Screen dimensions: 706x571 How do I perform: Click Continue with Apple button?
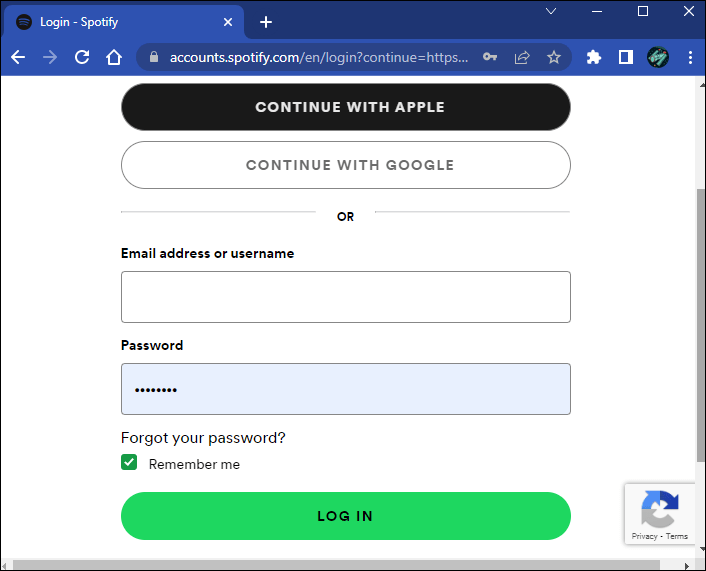coord(346,107)
